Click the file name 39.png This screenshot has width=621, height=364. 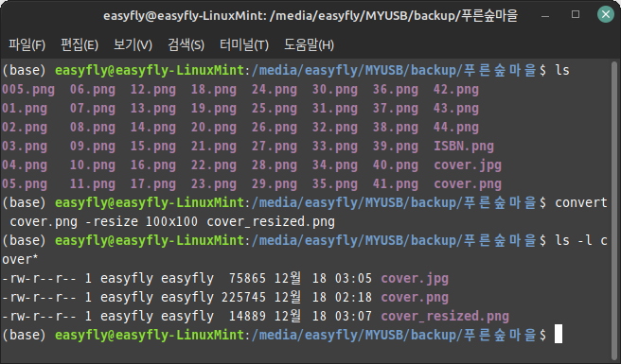396,146
